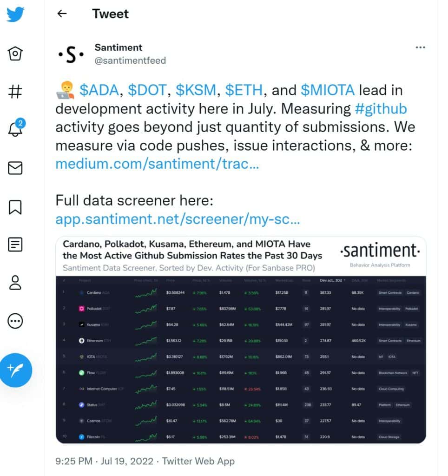The image size is (448, 476).
Task: Open the medium.com/santiment link
Action: pos(157,164)
